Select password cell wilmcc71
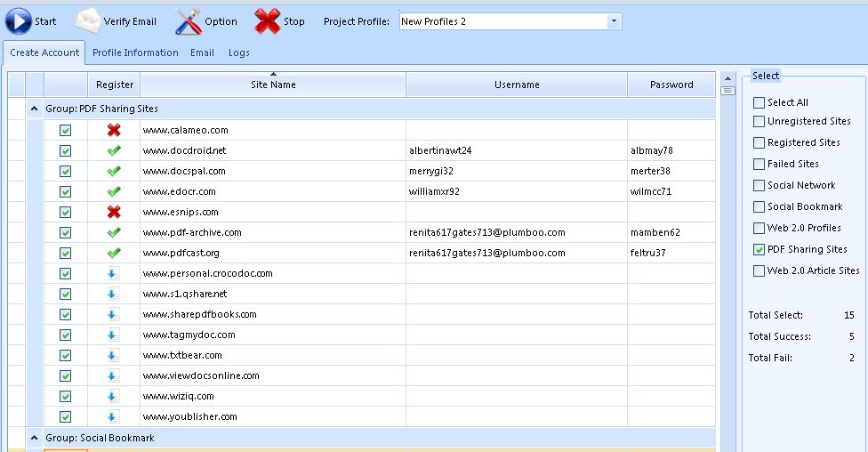 click(671, 191)
